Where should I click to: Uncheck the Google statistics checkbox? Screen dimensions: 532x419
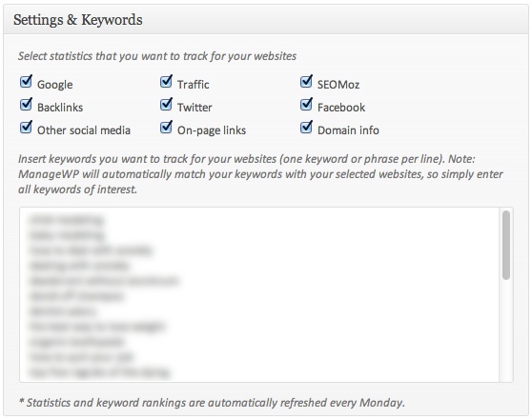click(26, 82)
